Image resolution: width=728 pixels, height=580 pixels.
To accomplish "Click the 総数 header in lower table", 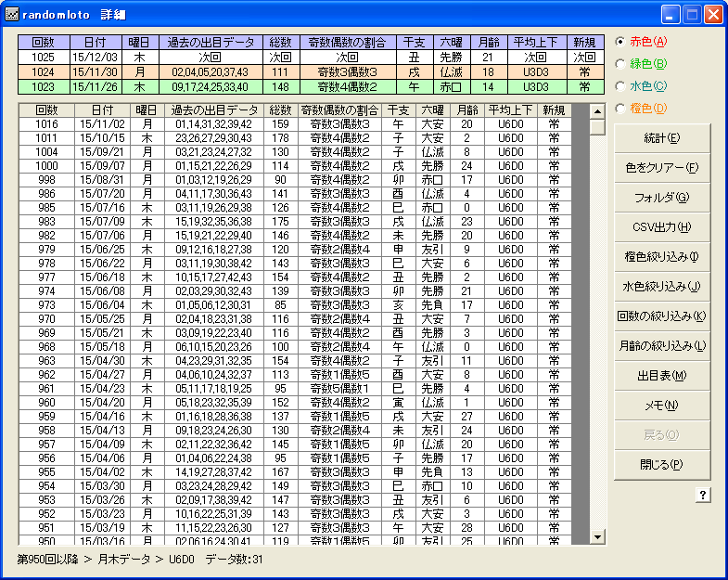I will pyautogui.click(x=280, y=110).
